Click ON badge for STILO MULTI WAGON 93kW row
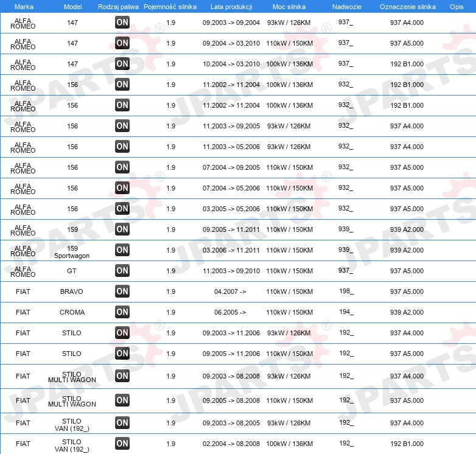This screenshot has height=454, width=476. click(122, 376)
